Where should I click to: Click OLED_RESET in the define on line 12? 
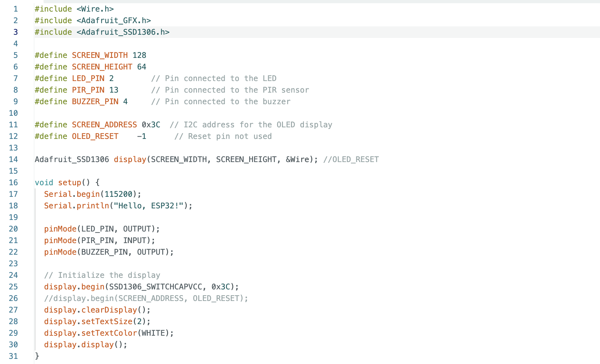(x=95, y=136)
